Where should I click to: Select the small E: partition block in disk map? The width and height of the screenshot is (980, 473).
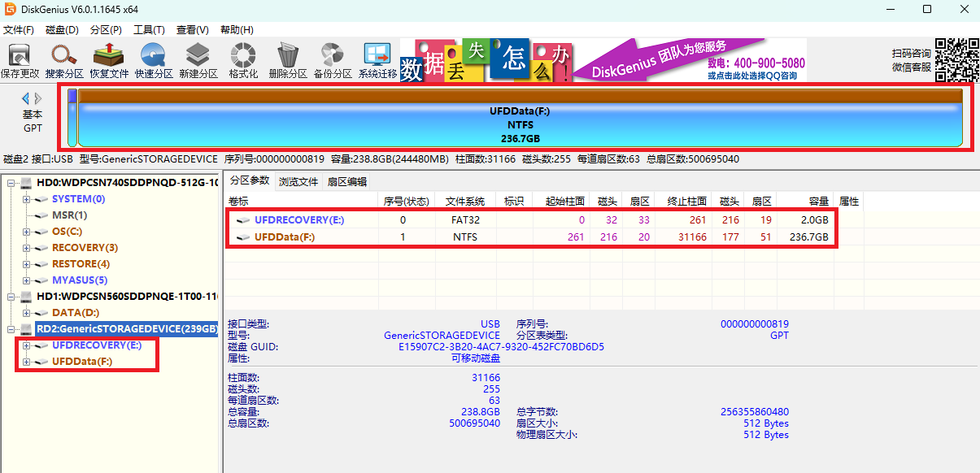[72, 119]
